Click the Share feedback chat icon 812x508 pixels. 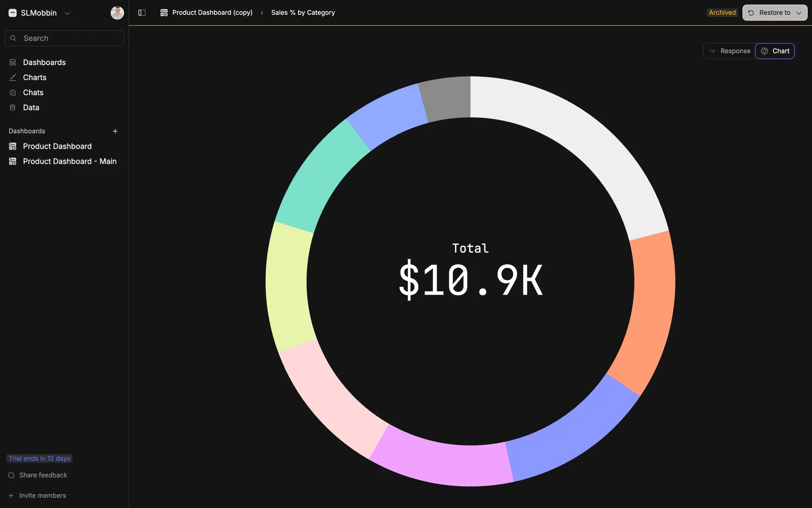point(11,475)
